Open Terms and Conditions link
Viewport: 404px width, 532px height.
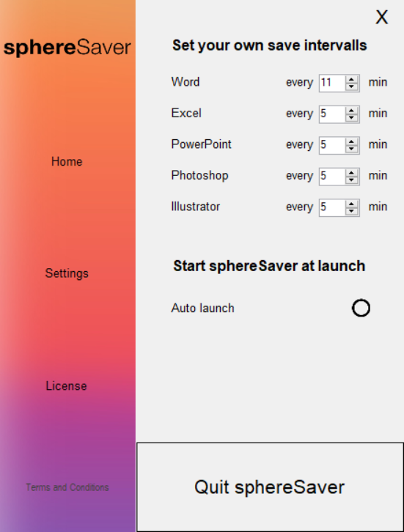pos(67,487)
